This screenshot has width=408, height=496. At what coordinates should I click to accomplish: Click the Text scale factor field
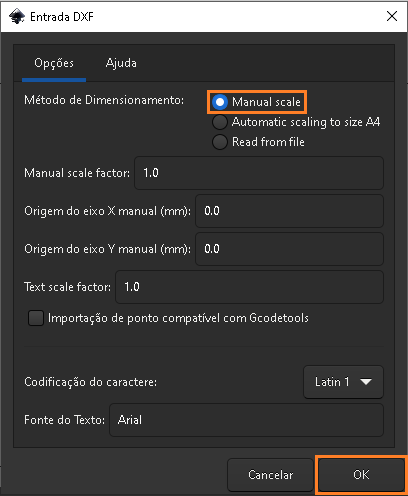(249, 287)
